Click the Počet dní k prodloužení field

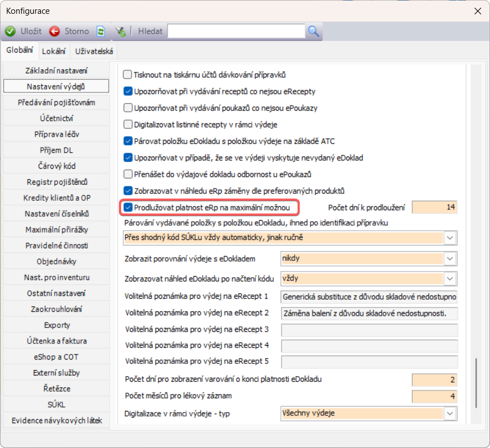tap(435, 208)
